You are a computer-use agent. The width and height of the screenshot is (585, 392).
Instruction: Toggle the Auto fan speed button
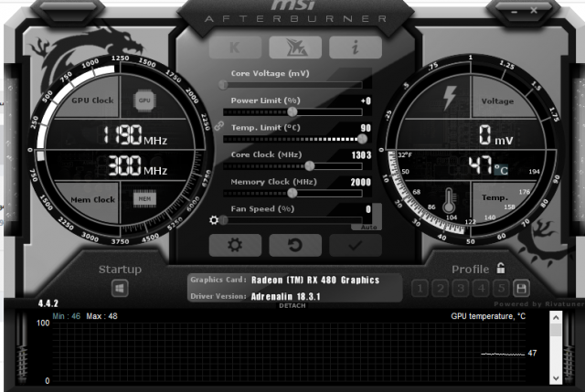pyautogui.click(x=368, y=226)
